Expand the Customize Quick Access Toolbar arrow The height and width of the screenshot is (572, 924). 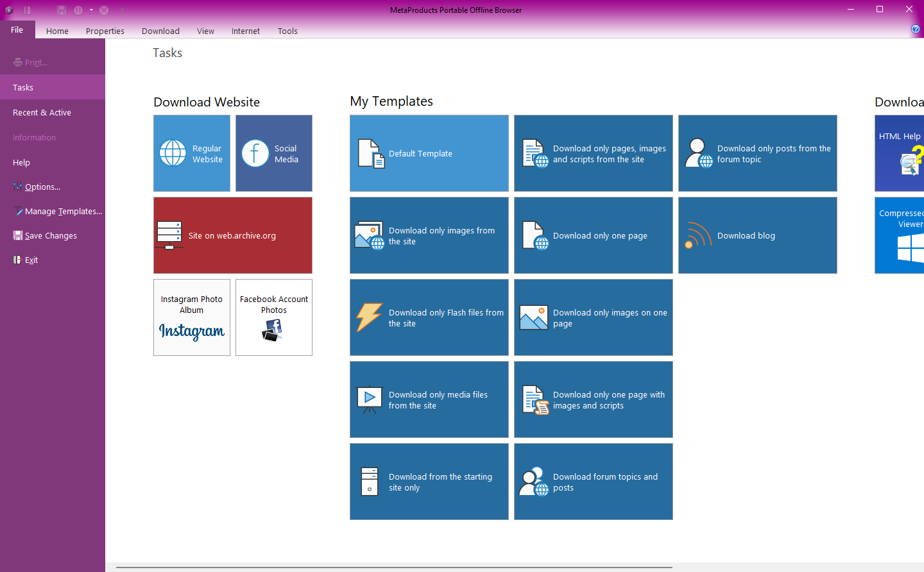[122, 10]
